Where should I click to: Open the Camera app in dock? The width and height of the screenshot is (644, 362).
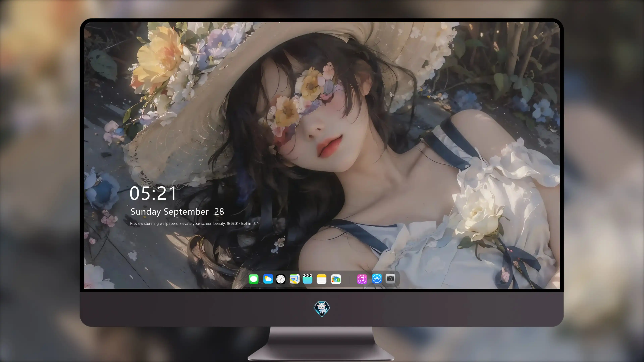[390, 279]
